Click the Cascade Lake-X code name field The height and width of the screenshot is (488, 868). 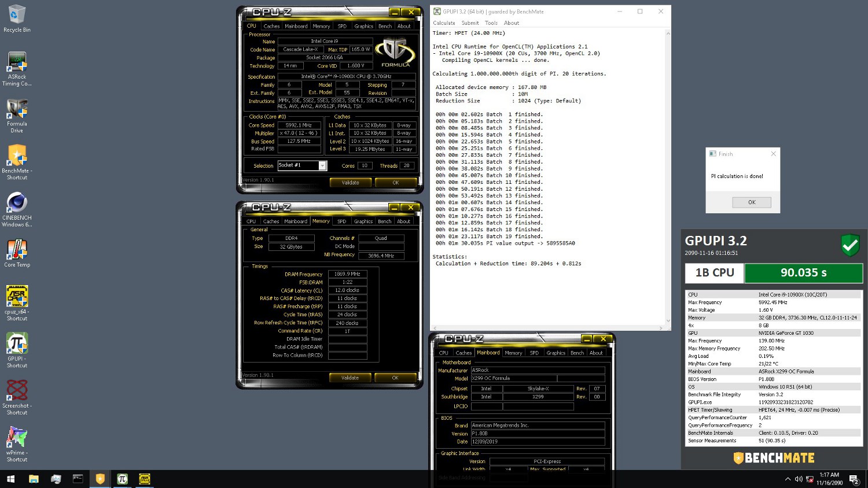(300, 49)
